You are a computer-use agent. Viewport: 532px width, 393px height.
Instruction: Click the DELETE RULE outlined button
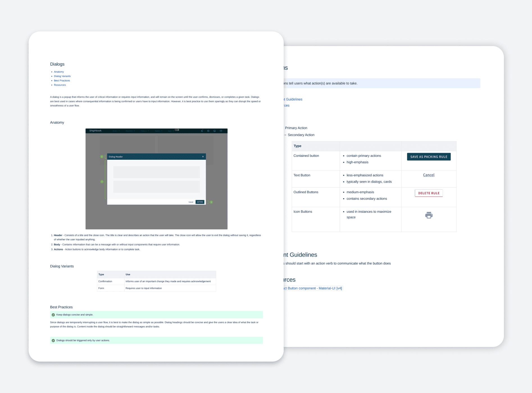coord(429,193)
